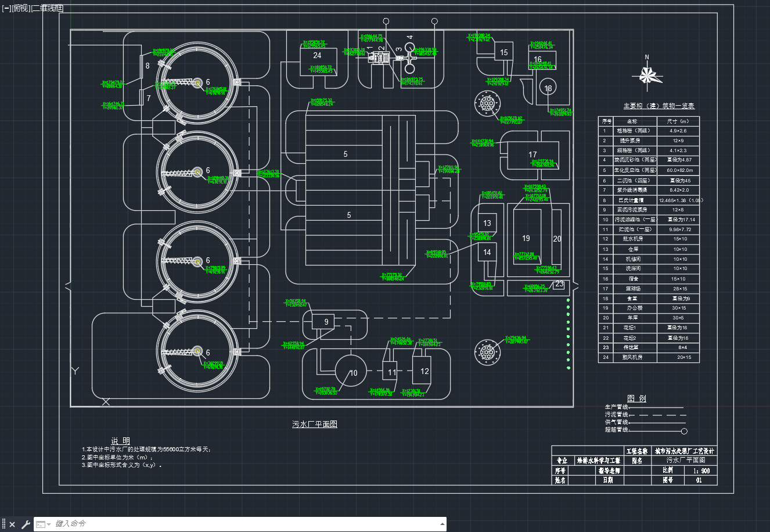The image size is (770, 532).
Task: Select the 生产管线 legend entry
Action: coord(616,407)
